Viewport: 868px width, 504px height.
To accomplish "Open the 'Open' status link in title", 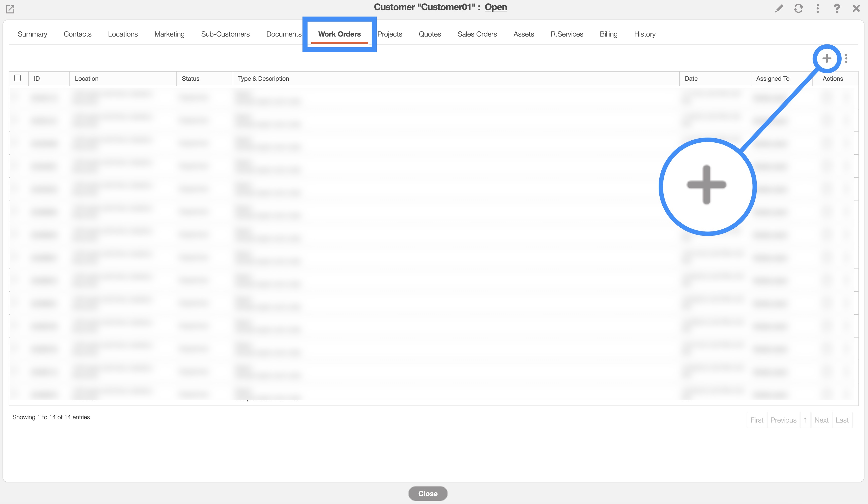I will (496, 7).
